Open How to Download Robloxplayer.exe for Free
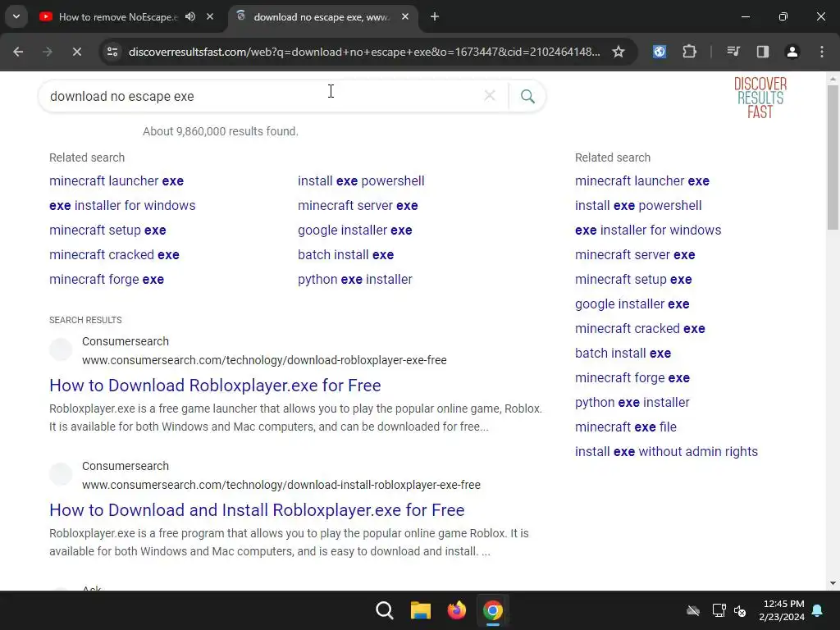The height and width of the screenshot is (630, 840). (215, 386)
